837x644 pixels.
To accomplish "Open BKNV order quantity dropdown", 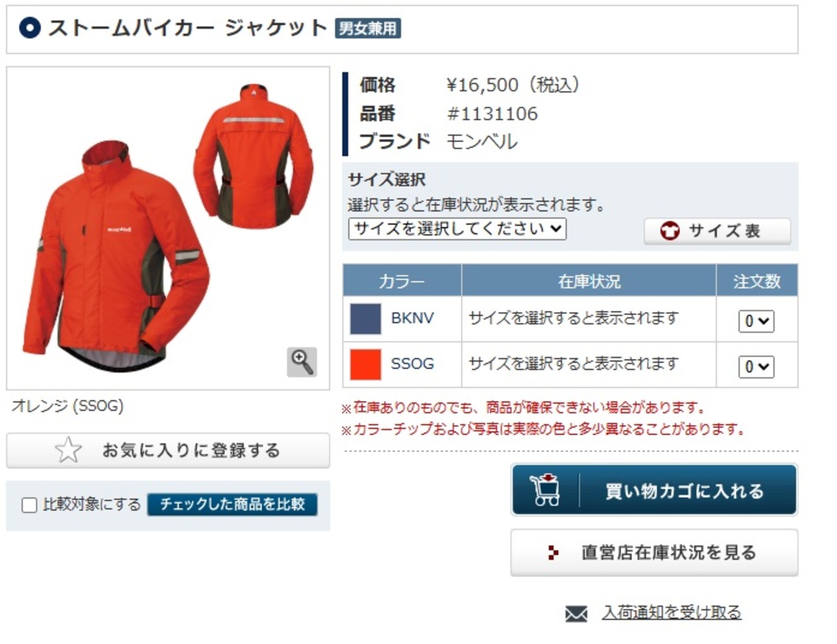I will point(756,321).
